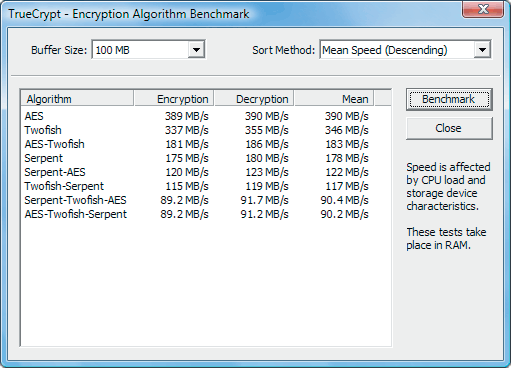511x368 pixels.
Task: Close the window with the red X
Action: pyautogui.click(x=483, y=9)
